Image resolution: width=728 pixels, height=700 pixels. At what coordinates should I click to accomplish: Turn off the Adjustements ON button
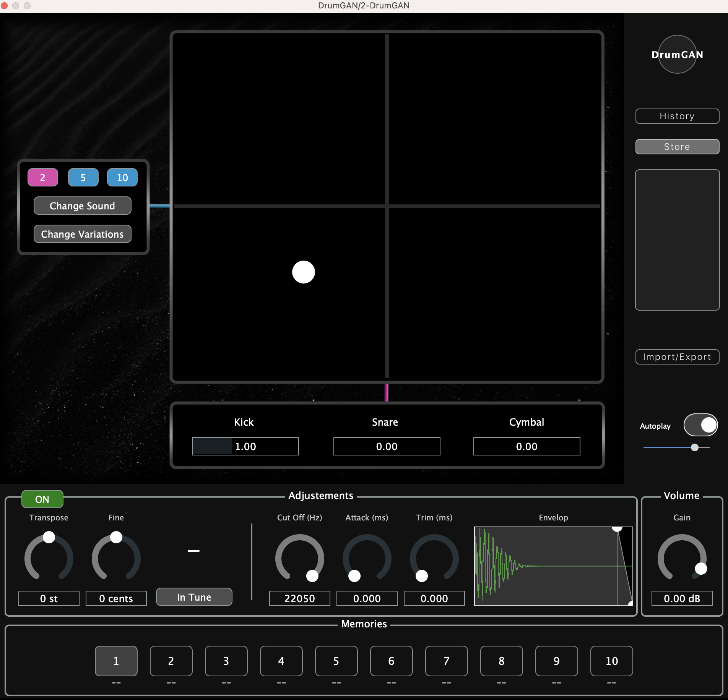coord(42,499)
